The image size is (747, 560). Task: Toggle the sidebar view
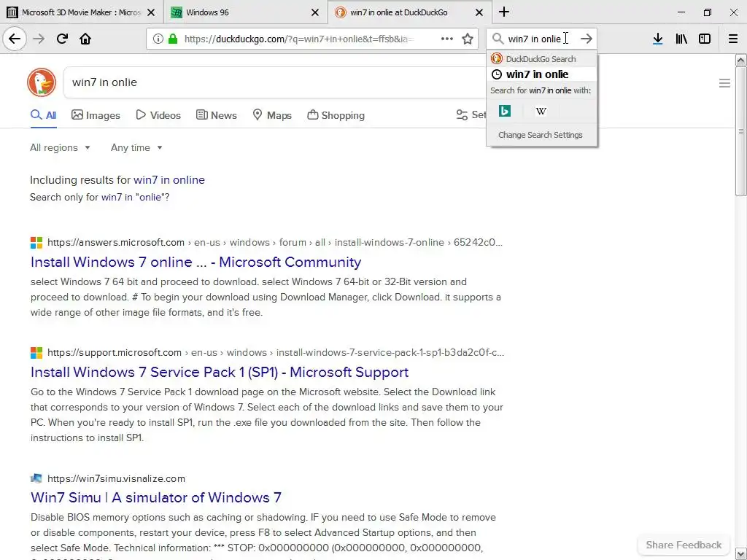tap(705, 39)
